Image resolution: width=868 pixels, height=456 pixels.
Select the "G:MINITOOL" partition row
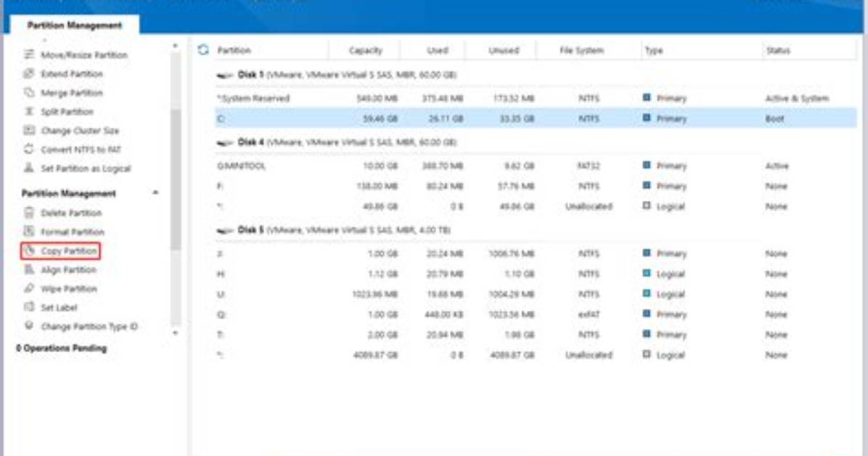pos(536,166)
